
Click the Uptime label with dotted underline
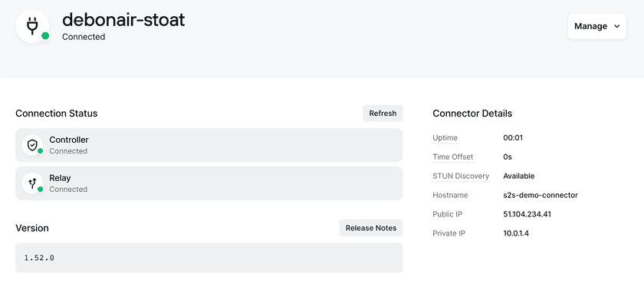[445, 137]
